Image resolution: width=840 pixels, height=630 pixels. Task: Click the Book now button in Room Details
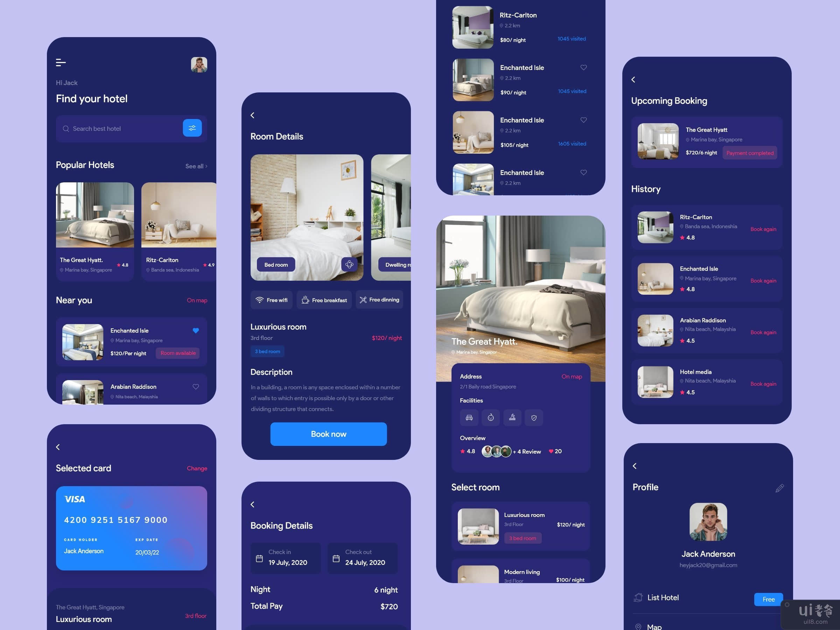[x=329, y=434]
